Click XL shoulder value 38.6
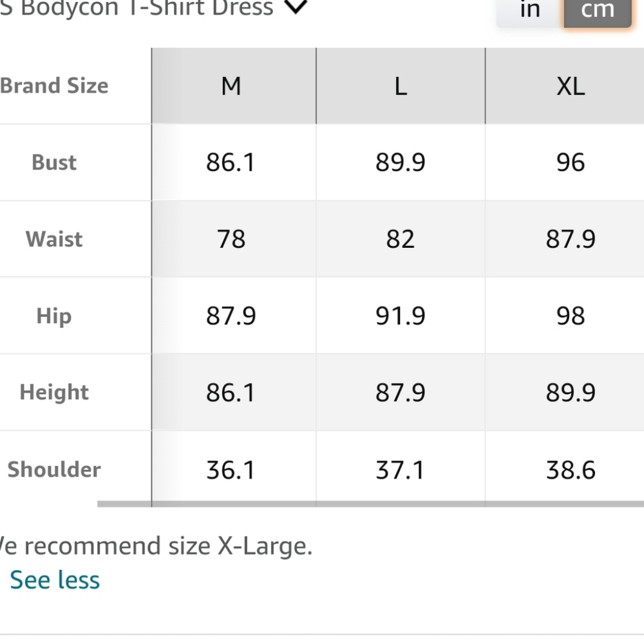Image resolution: width=644 pixels, height=644 pixels. pos(570,469)
